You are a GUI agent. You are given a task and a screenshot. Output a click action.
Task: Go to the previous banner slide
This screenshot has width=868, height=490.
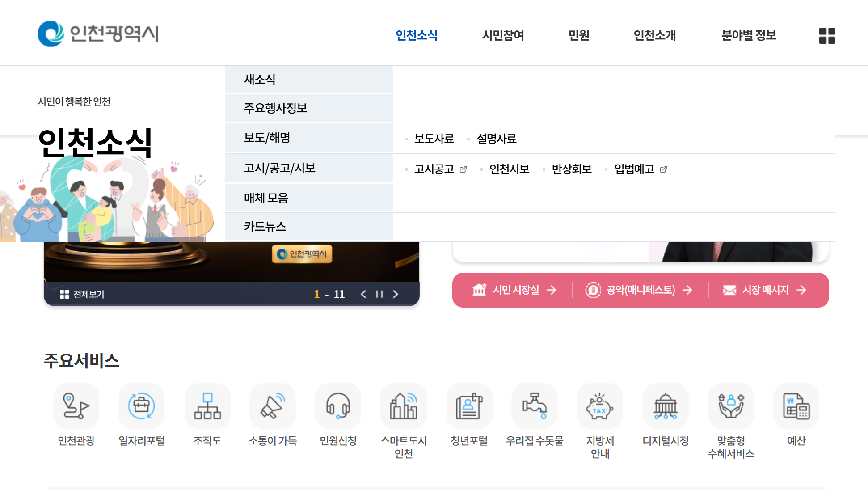click(x=363, y=294)
